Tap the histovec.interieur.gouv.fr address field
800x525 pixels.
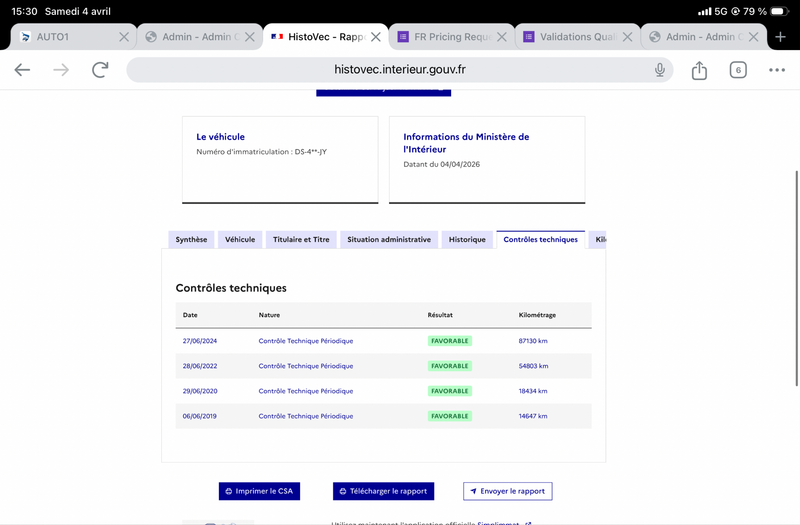(x=400, y=70)
